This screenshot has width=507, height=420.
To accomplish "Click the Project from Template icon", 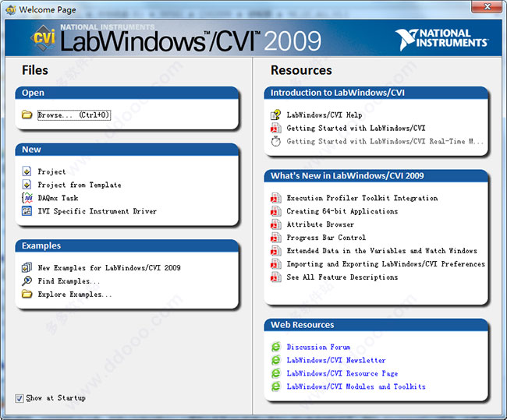I will [x=27, y=185].
